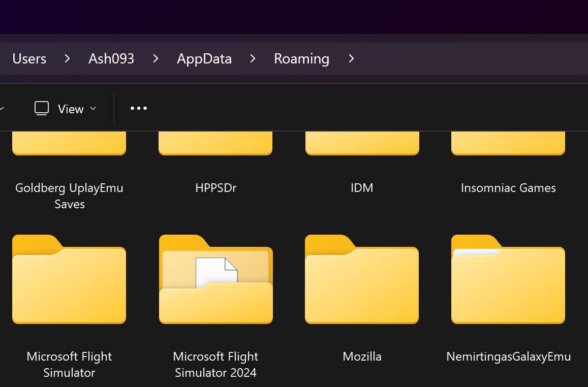This screenshot has width=588, height=387.
Task: Click the Roaming breadcrumb label
Action: point(301,58)
